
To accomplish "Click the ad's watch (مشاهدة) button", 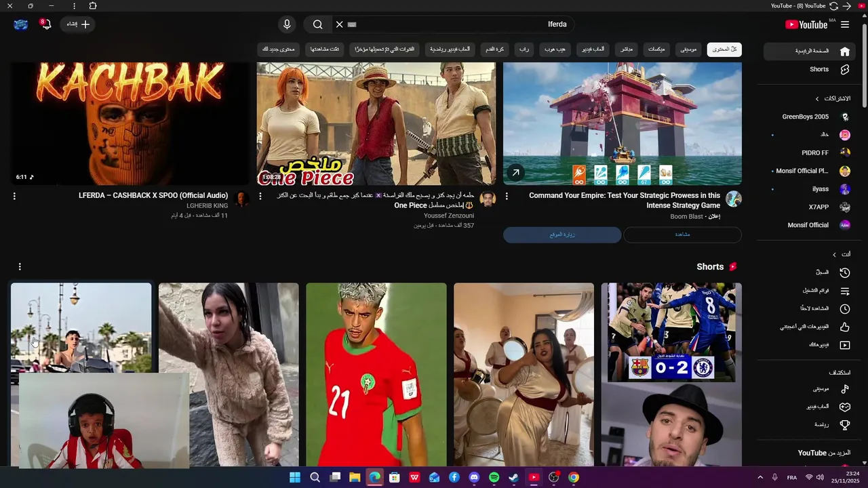I will tap(682, 235).
